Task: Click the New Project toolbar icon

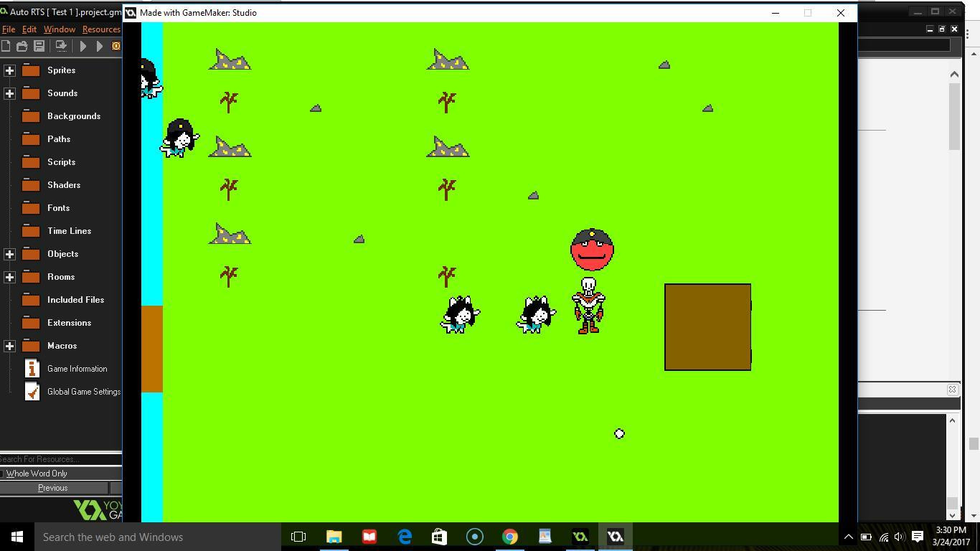Action: [x=5, y=46]
